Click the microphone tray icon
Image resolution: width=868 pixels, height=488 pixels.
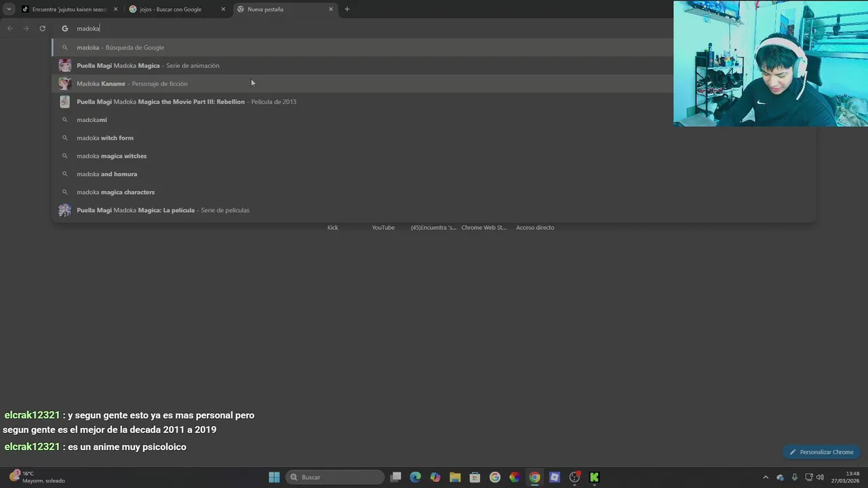(x=795, y=477)
